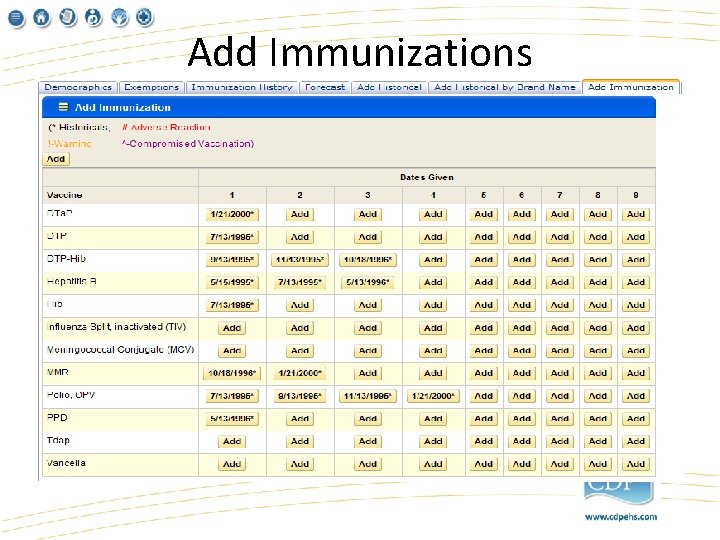This screenshot has height=540, width=720.
Task: Select the medical cross round icon
Action: (x=145, y=18)
